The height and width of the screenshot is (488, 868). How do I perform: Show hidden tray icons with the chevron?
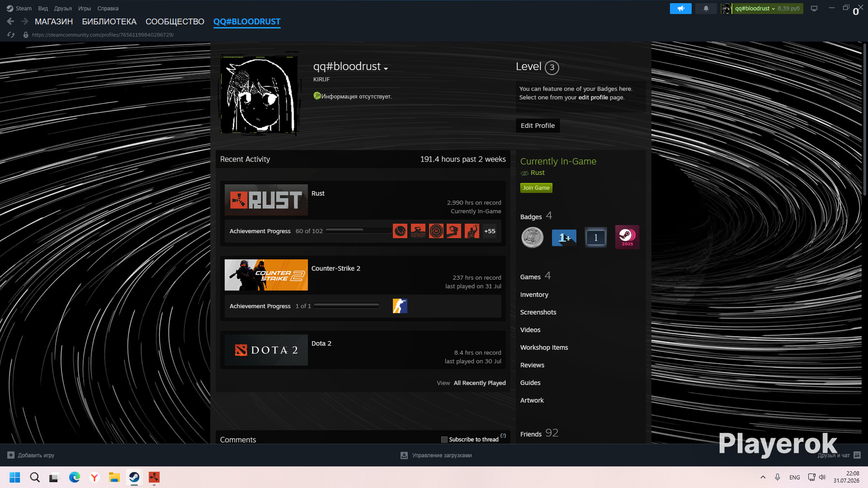763,477
